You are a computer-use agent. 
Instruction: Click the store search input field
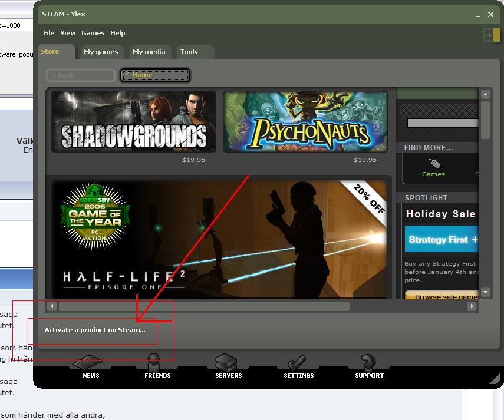[x=443, y=123]
